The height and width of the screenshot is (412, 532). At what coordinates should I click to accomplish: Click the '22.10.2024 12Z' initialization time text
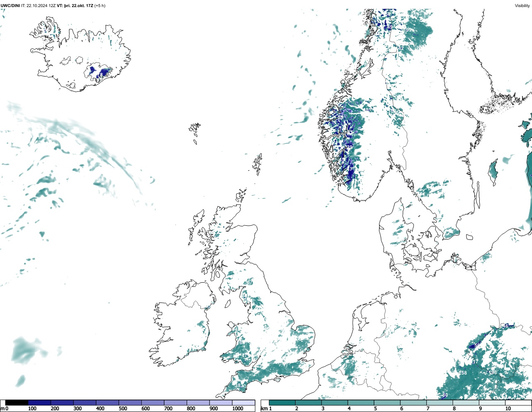(x=41, y=6)
